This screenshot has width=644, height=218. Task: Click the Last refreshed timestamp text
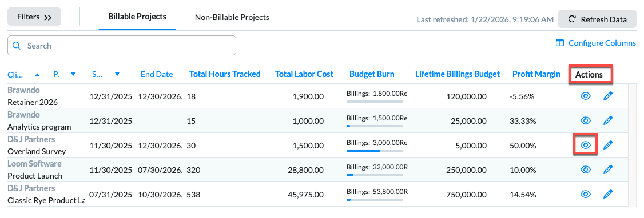point(485,19)
